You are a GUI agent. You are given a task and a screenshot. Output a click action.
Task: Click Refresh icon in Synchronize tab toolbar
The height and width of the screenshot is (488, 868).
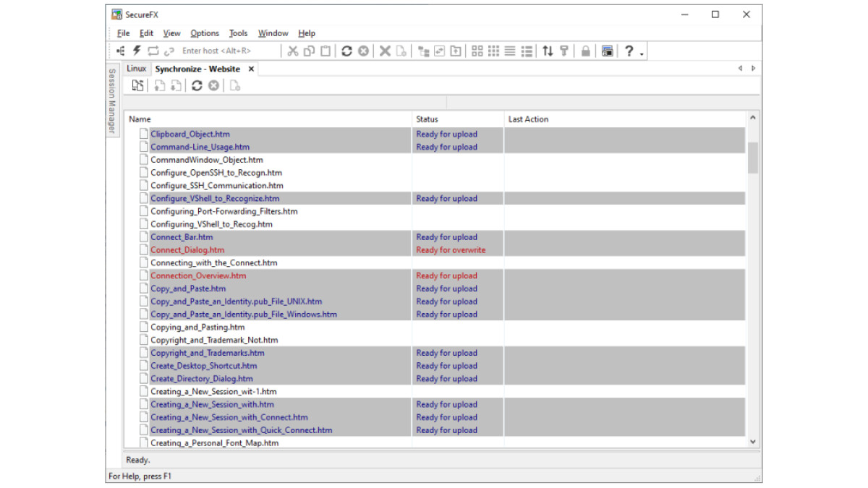(x=197, y=85)
